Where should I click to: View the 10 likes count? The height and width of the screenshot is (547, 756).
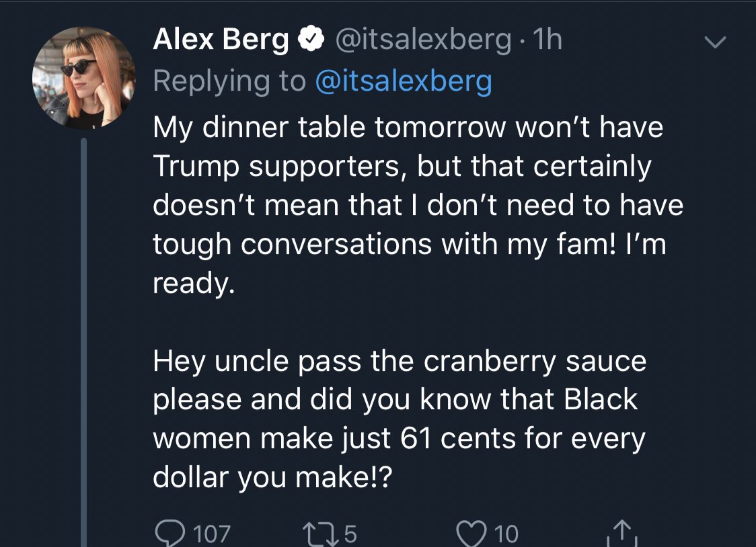pyautogui.click(x=506, y=534)
